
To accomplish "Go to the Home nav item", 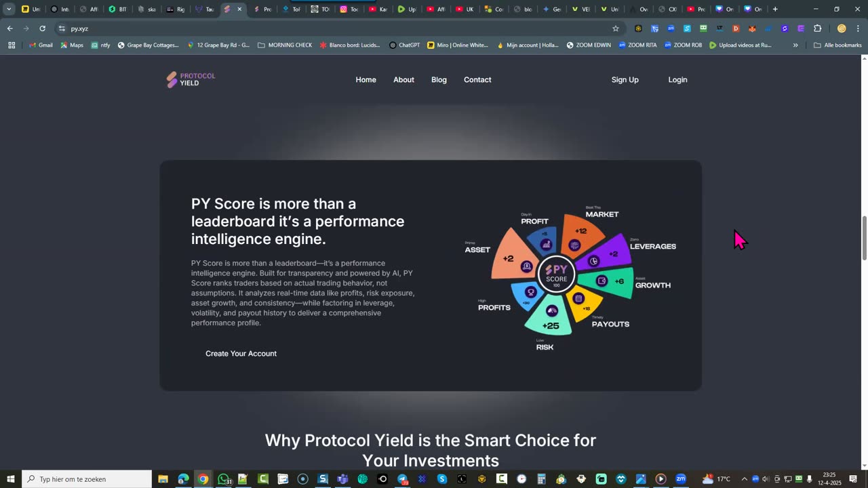I will point(366,80).
